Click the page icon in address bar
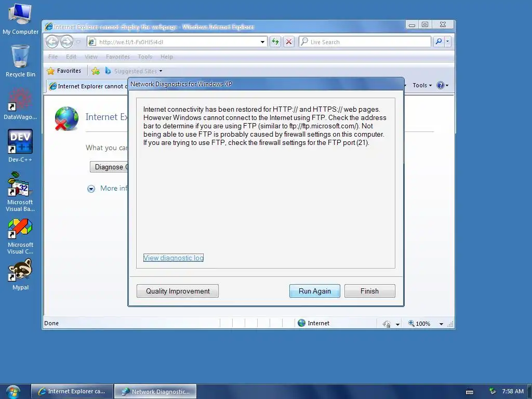Image resolution: width=532 pixels, height=399 pixels. (x=92, y=42)
